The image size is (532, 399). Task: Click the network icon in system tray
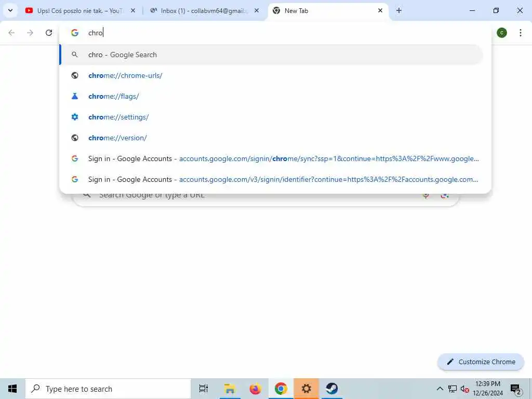pyautogui.click(x=453, y=389)
